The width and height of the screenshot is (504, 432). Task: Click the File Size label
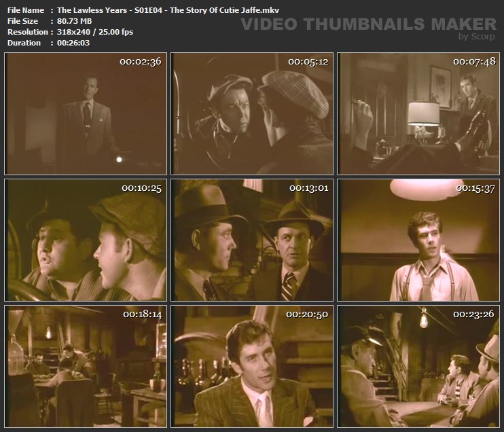pyautogui.click(x=22, y=21)
